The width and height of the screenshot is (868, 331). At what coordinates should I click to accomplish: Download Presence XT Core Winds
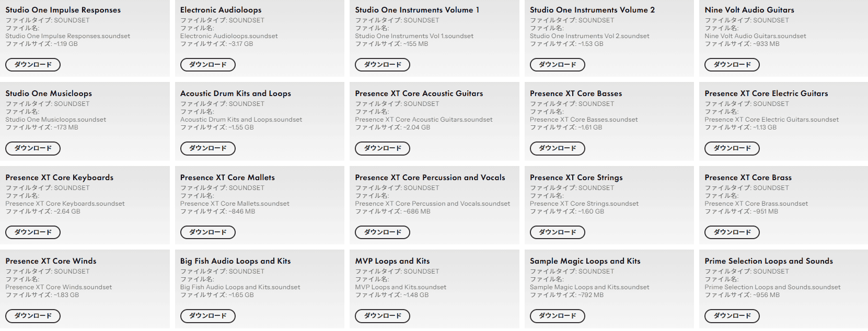point(33,316)
